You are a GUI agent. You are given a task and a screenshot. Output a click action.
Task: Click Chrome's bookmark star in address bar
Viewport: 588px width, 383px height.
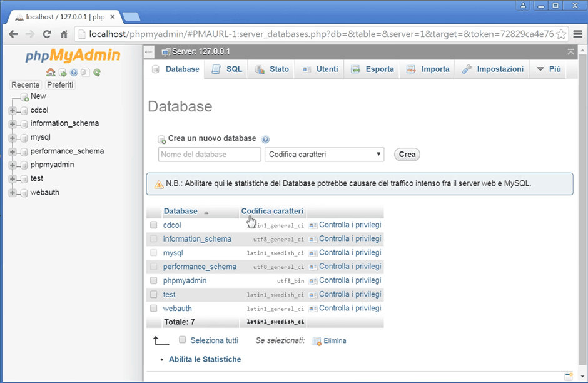561,34
